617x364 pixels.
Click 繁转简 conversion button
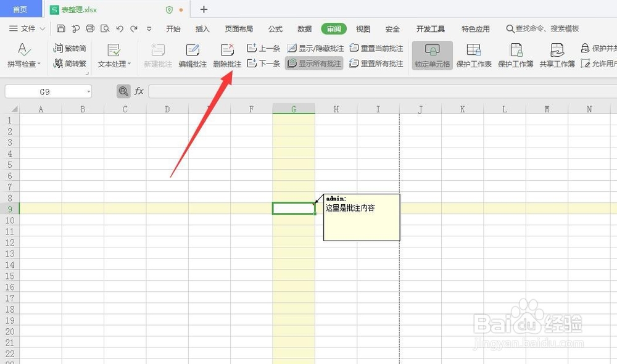click(x=70, y=48)
